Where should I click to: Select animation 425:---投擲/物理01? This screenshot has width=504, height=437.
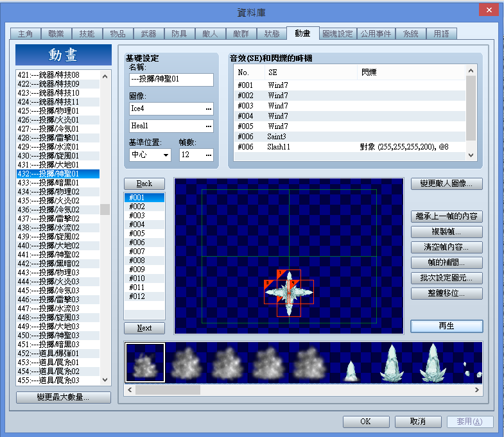58,111
